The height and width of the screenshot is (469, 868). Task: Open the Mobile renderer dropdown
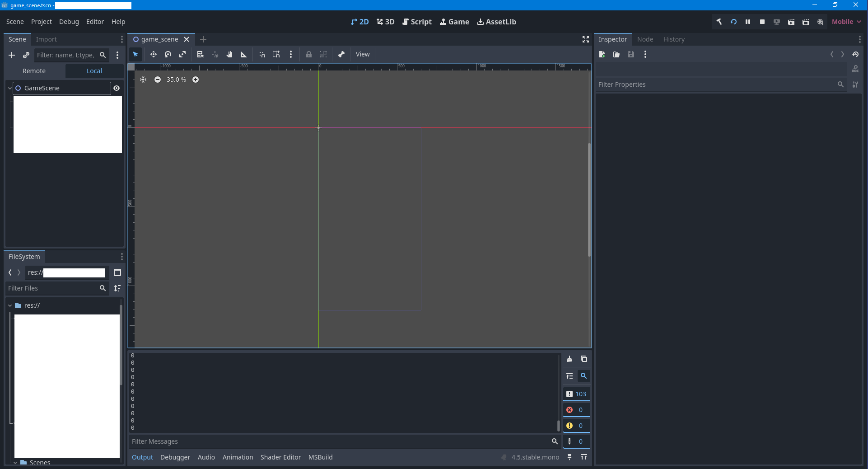[846, 22]
